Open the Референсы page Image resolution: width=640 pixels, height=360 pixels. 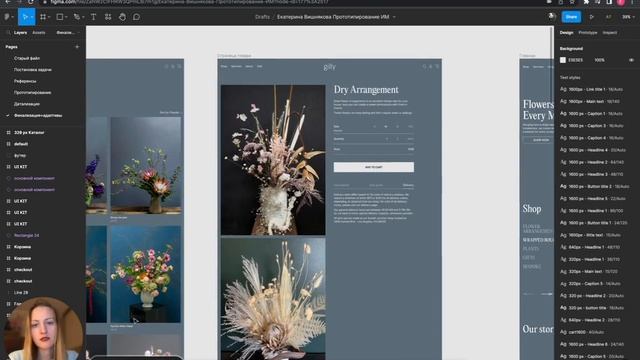pyautogui.click(x=25, y=81)
